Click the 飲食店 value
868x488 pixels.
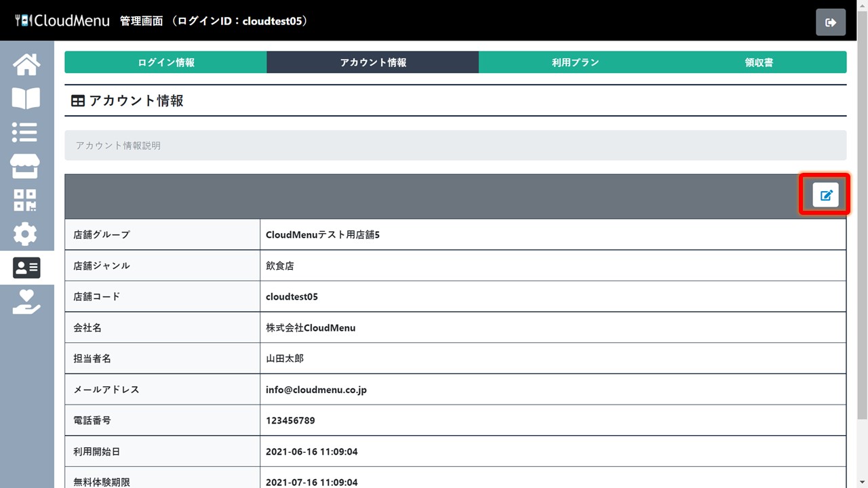[280, 266]
